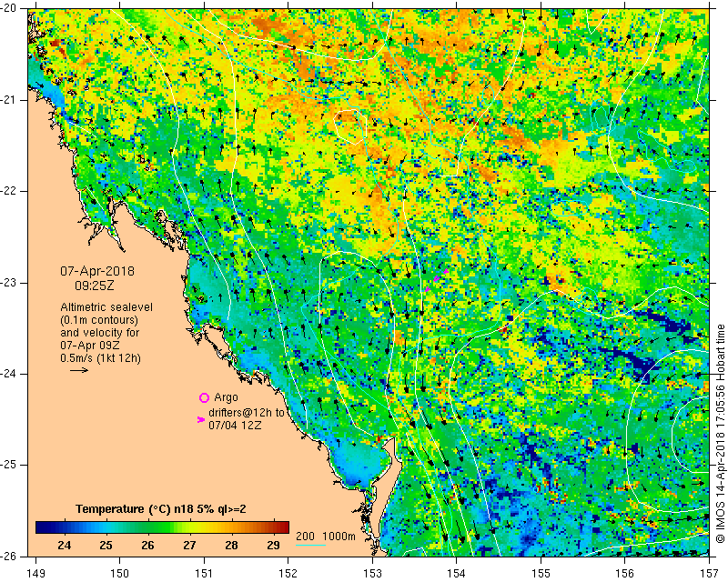Click the latitude axis label -20
Viewport: 728px width, 582px height.
[x=8, y=8]
